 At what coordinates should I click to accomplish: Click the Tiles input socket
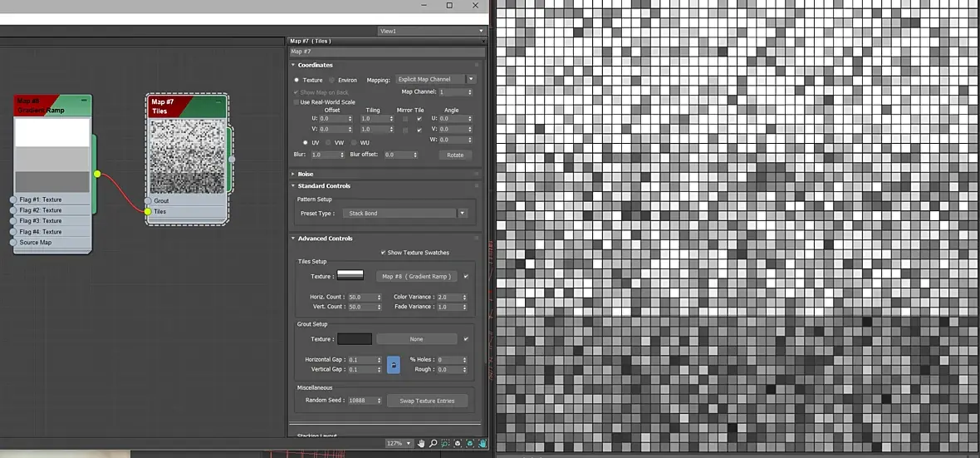[148, 211]
